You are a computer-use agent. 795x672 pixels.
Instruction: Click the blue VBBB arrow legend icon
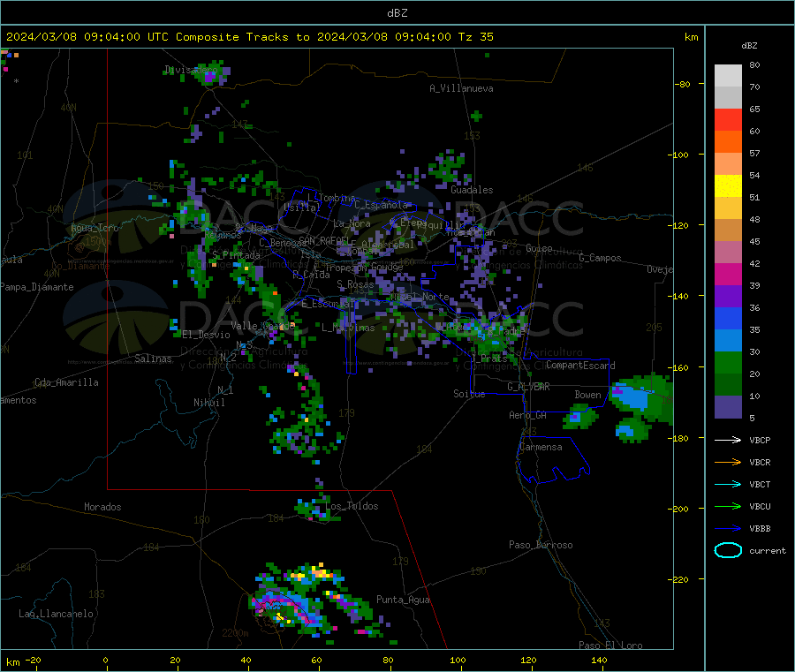coord(728,529)
